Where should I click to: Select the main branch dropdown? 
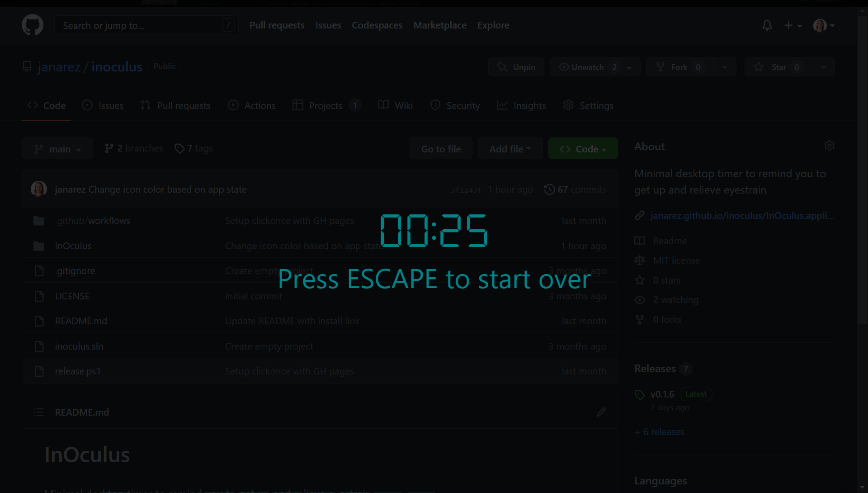tap(57, 148)
